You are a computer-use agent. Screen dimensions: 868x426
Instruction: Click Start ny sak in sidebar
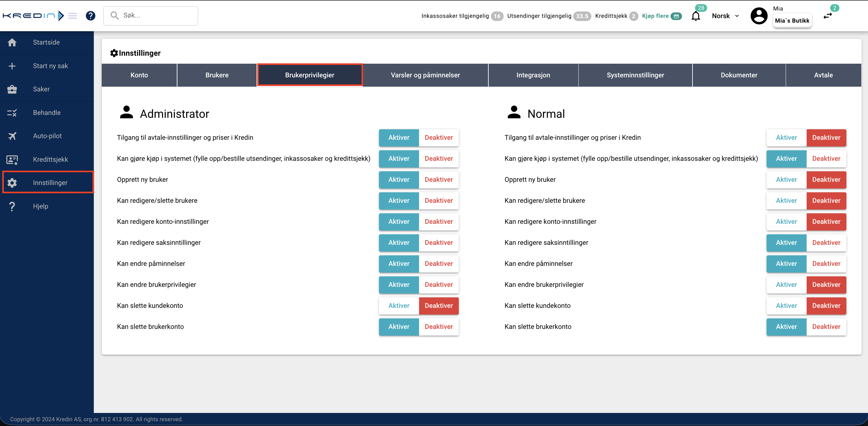(50, 66)
